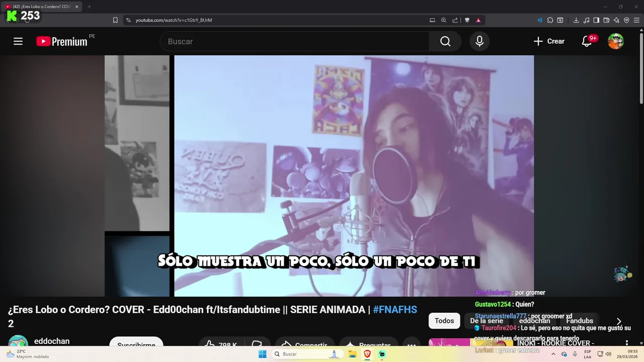The image size is (644, 362).
Task: Open the eddochan channel name link
Action: coord(52,341)
